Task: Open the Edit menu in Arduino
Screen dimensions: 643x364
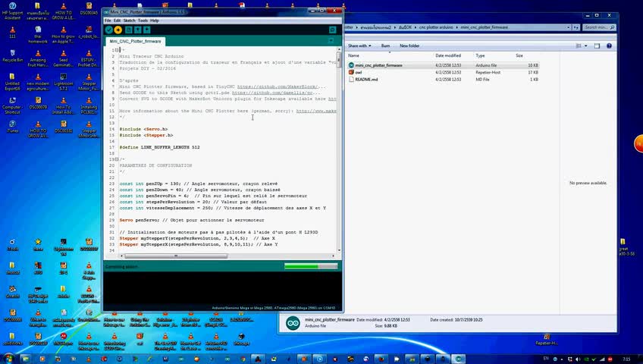Action: 117,20
